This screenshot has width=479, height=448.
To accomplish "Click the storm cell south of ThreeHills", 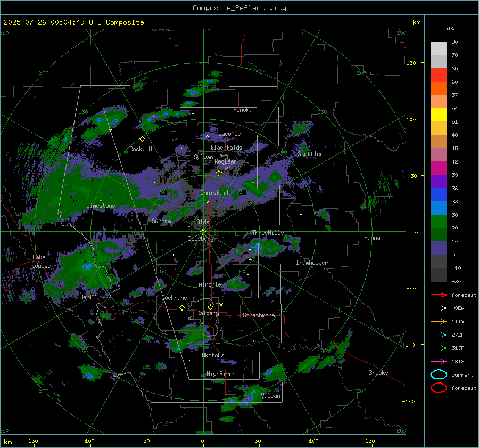I will (x=257, y=247).
